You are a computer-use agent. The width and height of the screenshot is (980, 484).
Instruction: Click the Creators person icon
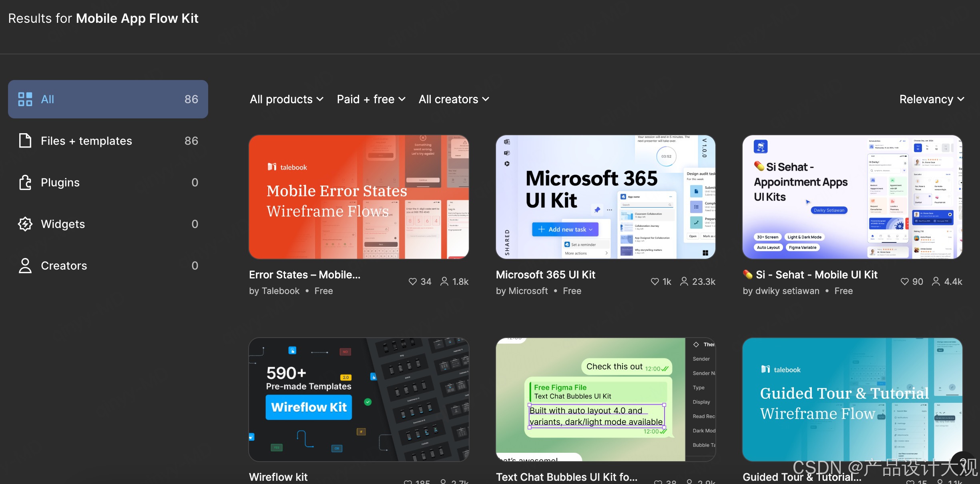pos(25,266)
